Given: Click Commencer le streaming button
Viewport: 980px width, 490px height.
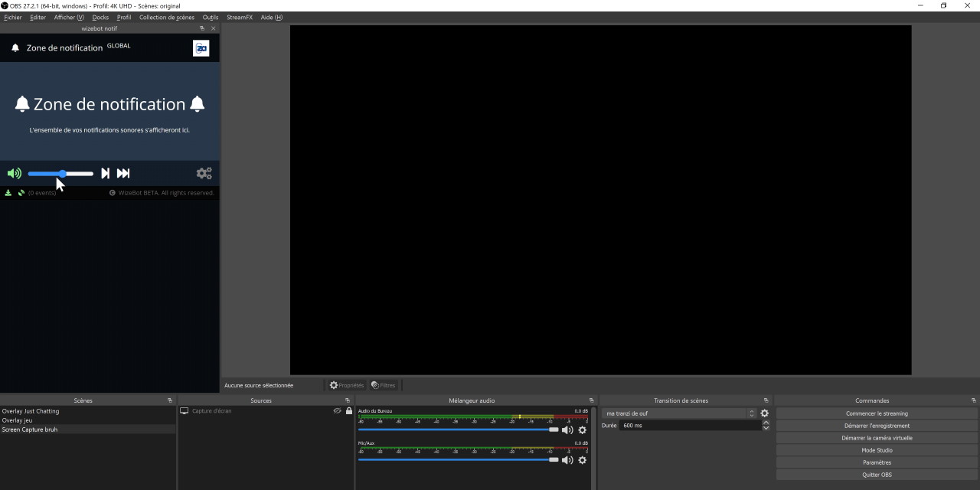Looking at the screenshot, I should click(x=877, y=413).
